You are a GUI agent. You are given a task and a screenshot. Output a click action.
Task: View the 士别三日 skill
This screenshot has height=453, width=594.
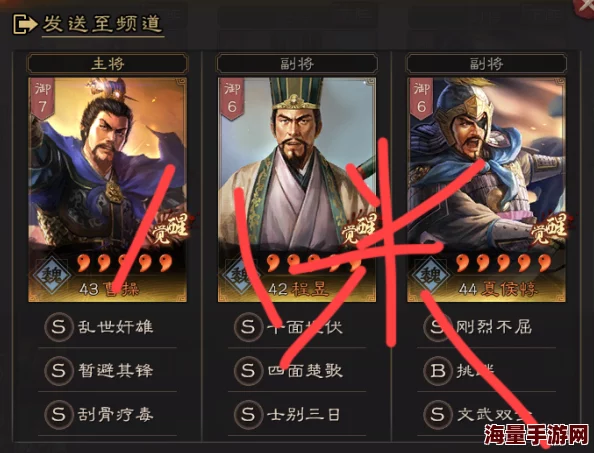point(304,415)
